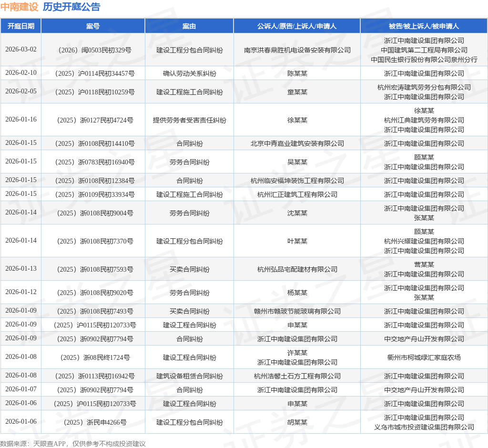This screenshot has width=488, height=448.
Task: Click defendant 杭州兴耀建设集团有限公司
Action: pos(424,241)
